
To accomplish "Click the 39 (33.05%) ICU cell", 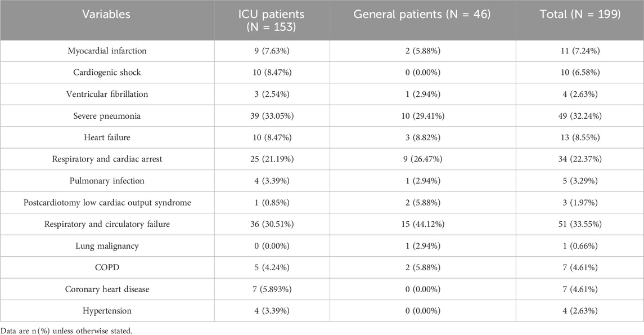I will point(272,115).
